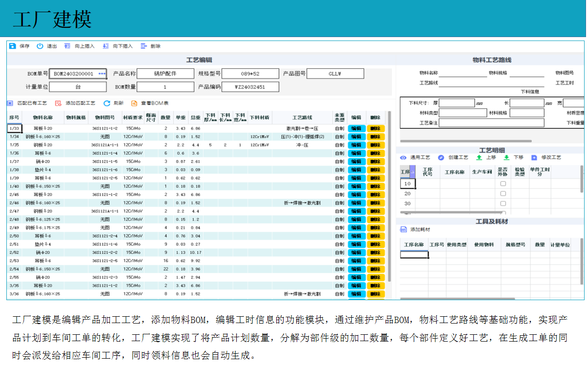Click the 创建工艺 icon
Image resolution: width=588 pixels, height=367 pixels.
click(441, 158)
